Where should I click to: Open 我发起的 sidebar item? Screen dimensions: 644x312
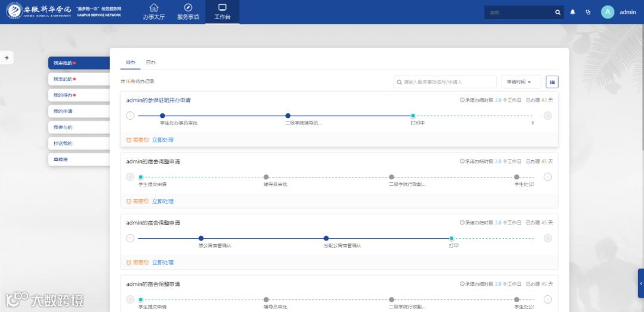click(x=79, y=79)
